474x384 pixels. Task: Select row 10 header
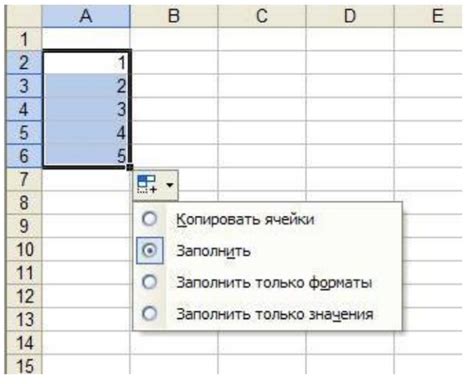pyautogui.click(x=24, y=249)
